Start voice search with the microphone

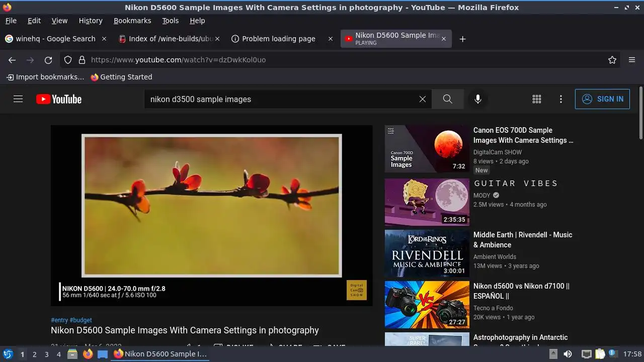tap(478, 99)
